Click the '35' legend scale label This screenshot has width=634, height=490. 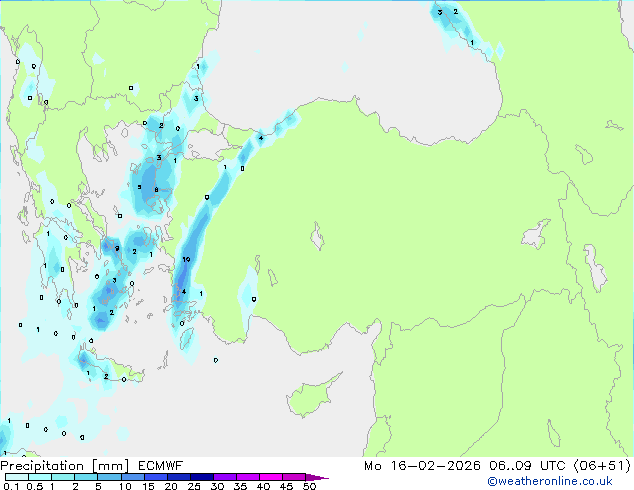(x=240, y=486)
